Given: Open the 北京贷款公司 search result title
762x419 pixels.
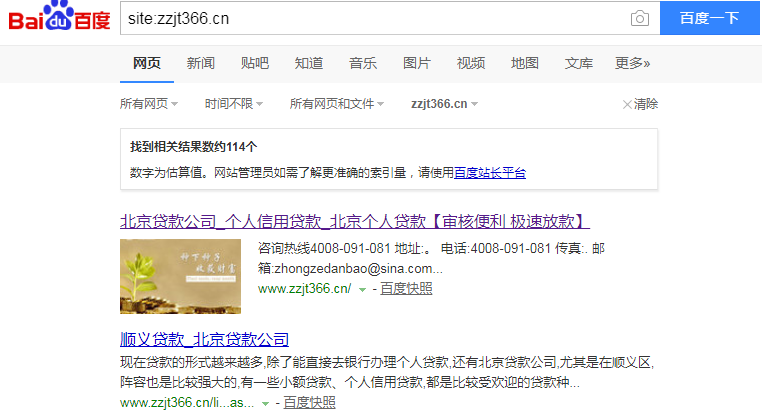Looking at the screenshot, I should (354, 221).
